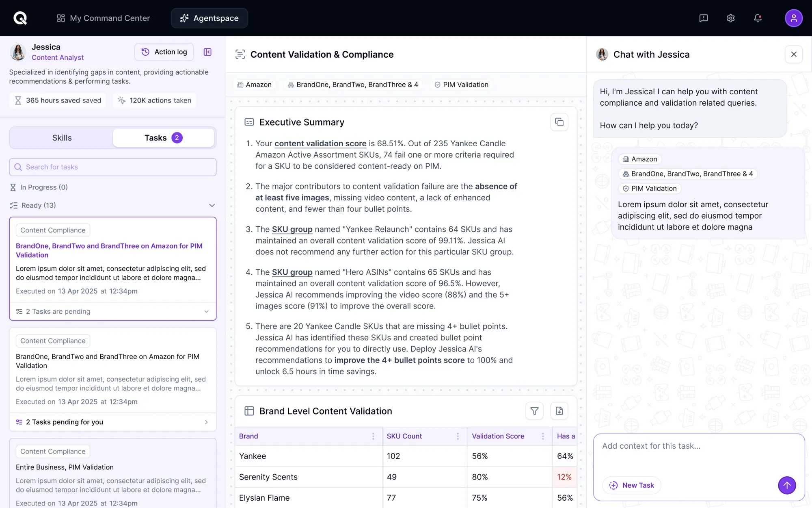Image resolution: width=812 pixels, height=508 pixels.
Task: Click the Tasks count badge 2
Action: 177,138
